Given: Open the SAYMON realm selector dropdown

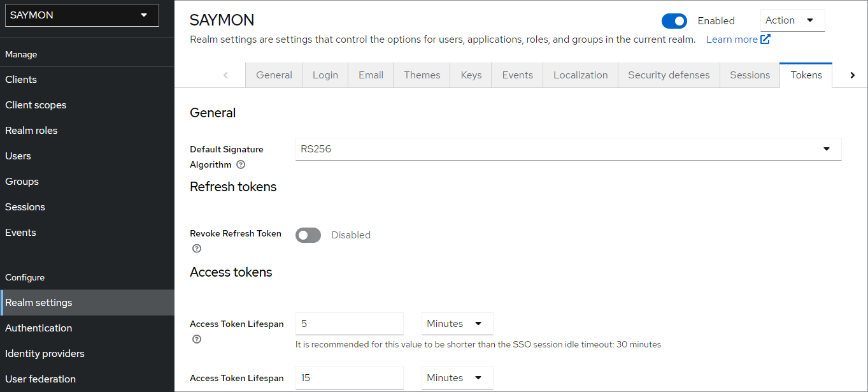Looking at the screenshot, I should [x=82, y=15].
